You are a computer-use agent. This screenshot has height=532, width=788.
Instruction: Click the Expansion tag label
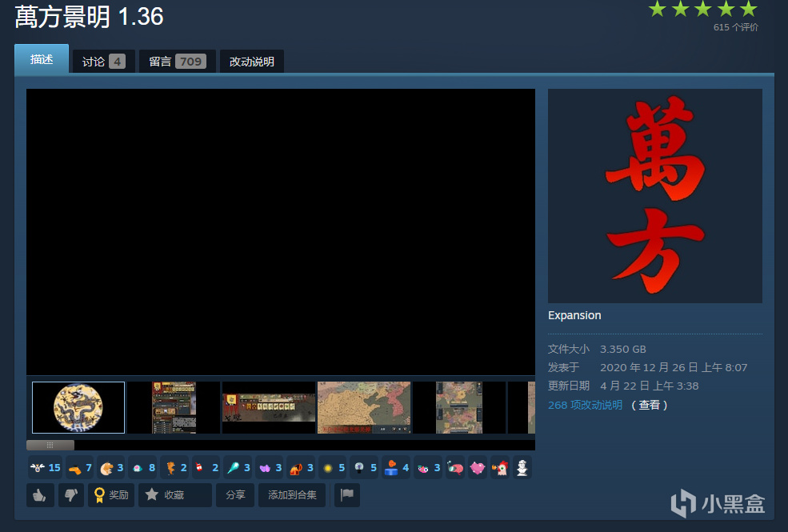tap(574, 315)
